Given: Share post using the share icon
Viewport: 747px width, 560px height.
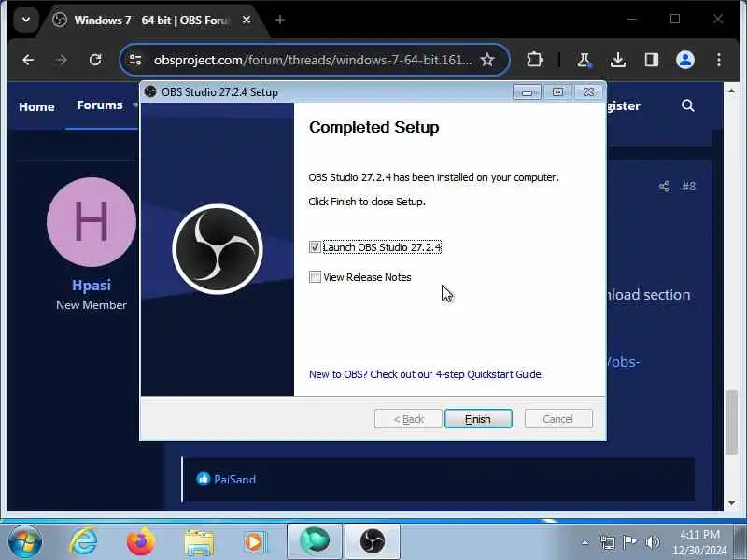Looking at the screenshot, I should click(664, 186).
